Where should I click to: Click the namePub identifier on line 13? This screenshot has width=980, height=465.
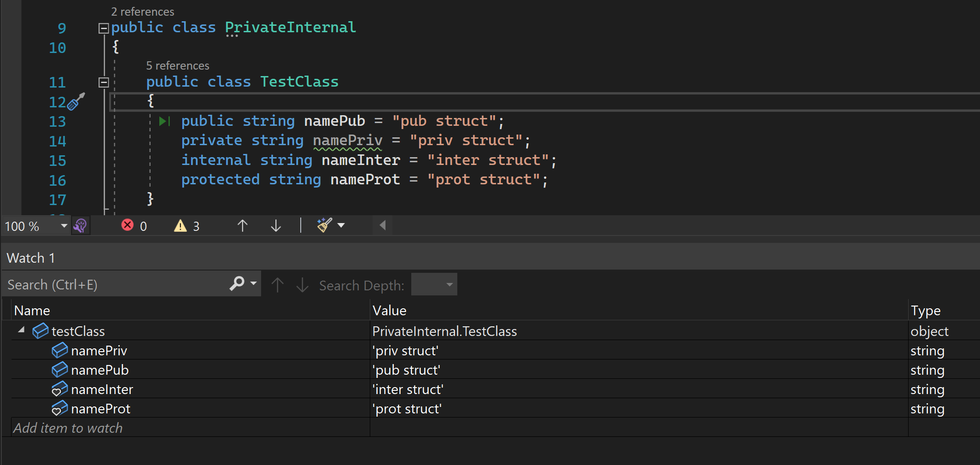click(334, 121)
